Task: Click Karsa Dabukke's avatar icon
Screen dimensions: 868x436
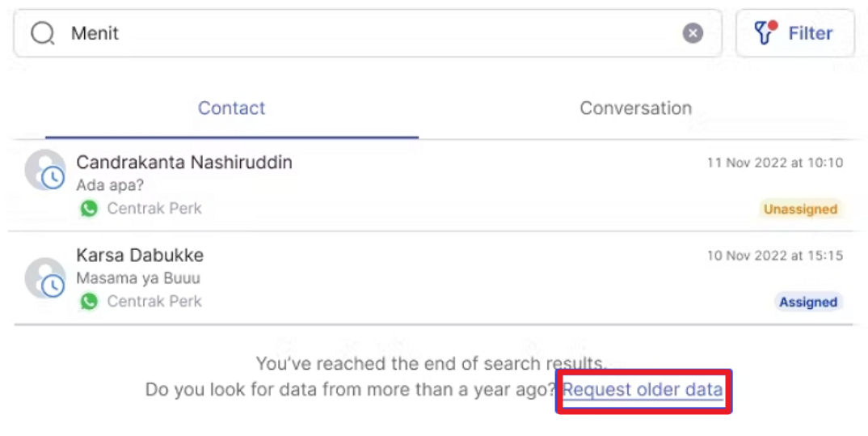Action: click(x=44, y=278)
